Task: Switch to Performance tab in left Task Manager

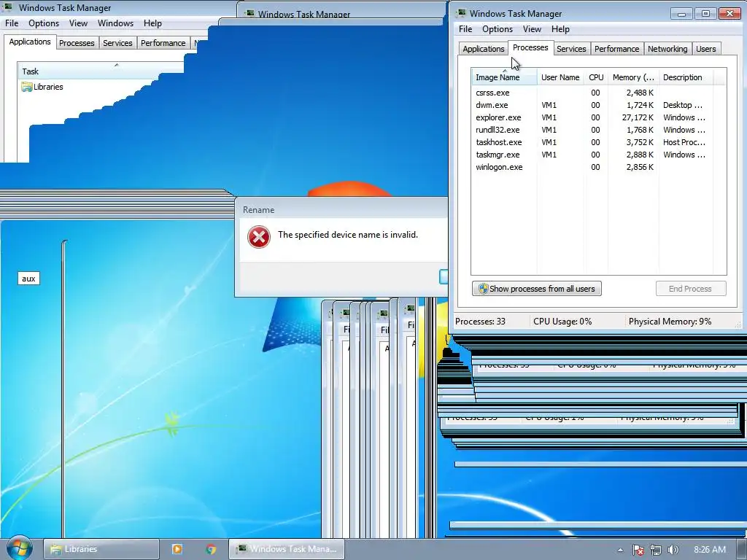Action: tap(163, 43)
